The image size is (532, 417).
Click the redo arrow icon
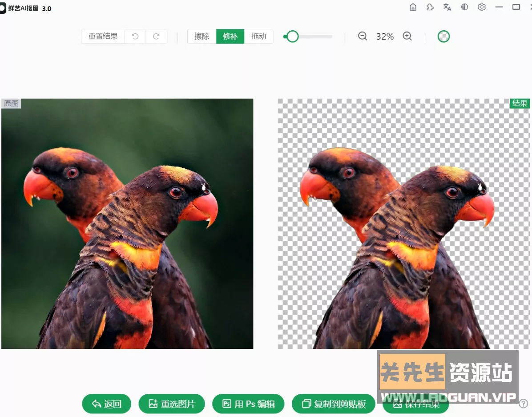156,36
